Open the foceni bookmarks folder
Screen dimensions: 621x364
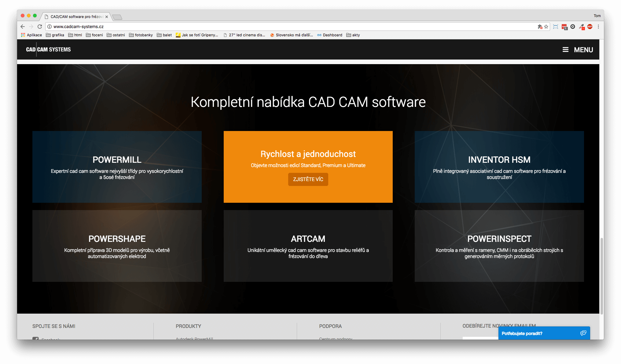click(94, 35)
